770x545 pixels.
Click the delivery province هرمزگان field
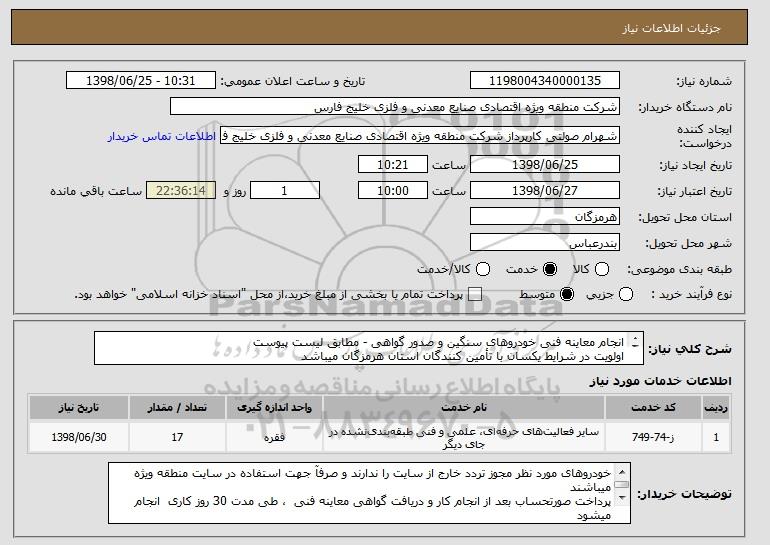(x=545, y=217)
